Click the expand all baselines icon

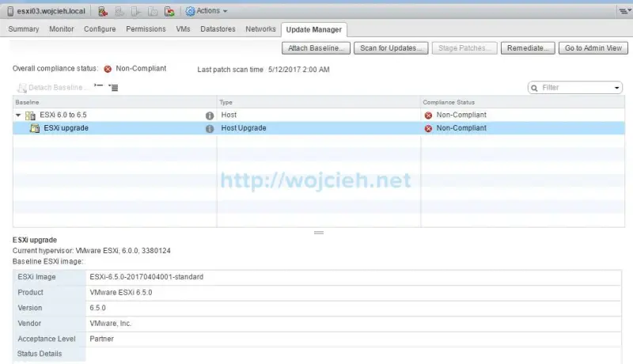[113, 87]
